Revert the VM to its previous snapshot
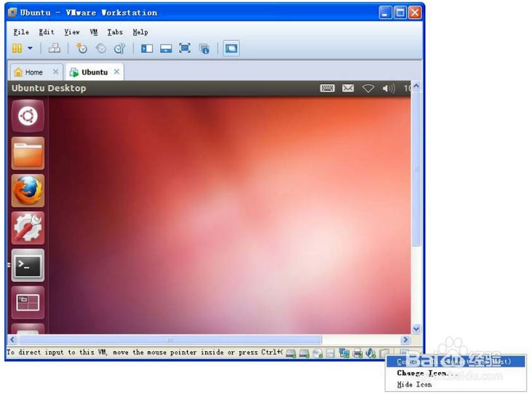The image size is (532, 394). 100,49
